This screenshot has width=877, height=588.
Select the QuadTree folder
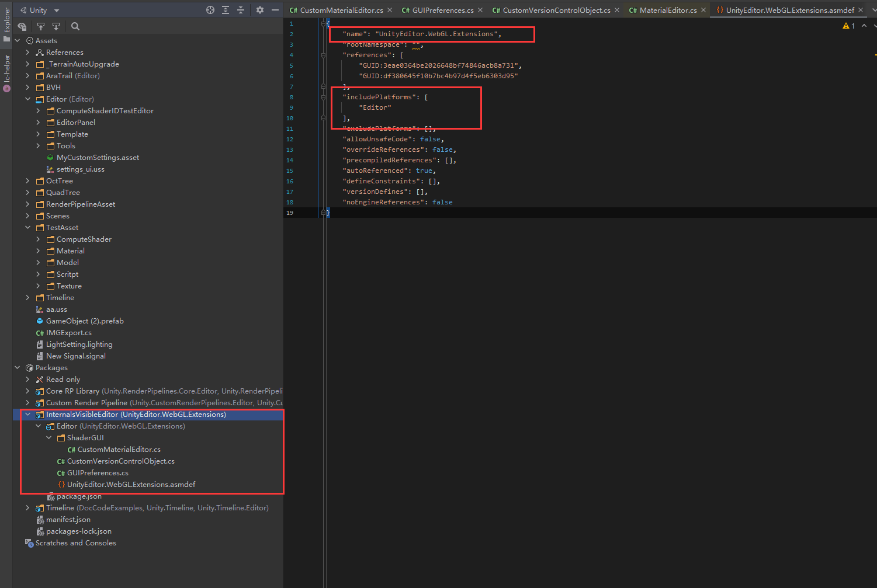click(63, 193)
